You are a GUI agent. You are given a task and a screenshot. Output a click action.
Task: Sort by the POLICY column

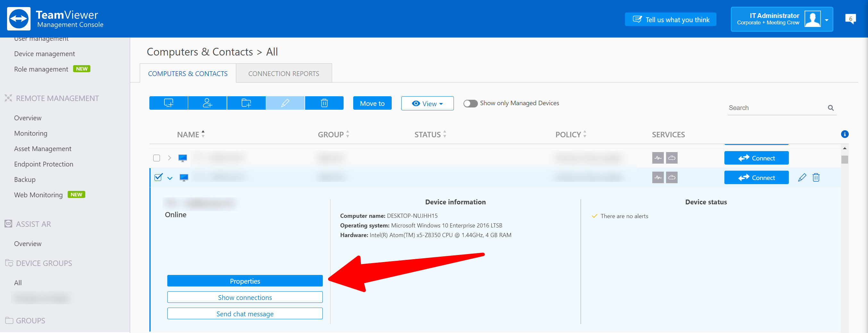click(571, 134)
